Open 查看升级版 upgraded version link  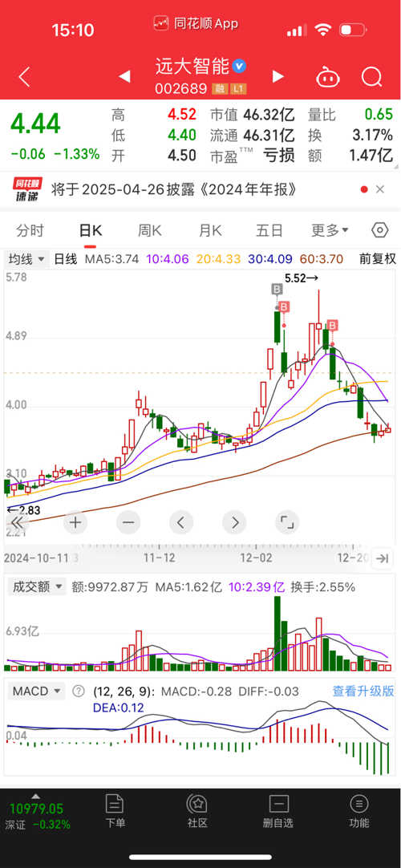coord(363,691)
